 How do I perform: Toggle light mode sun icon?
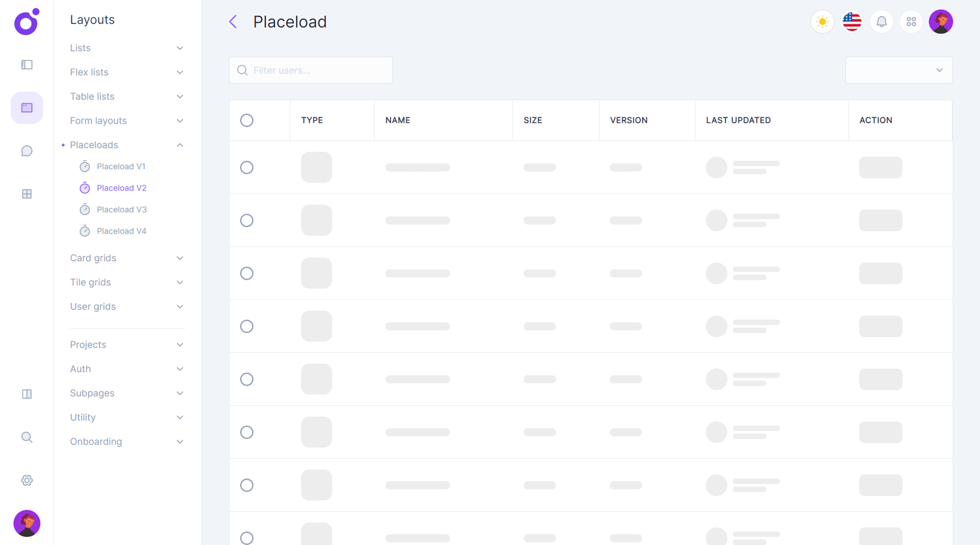(822, 22)
